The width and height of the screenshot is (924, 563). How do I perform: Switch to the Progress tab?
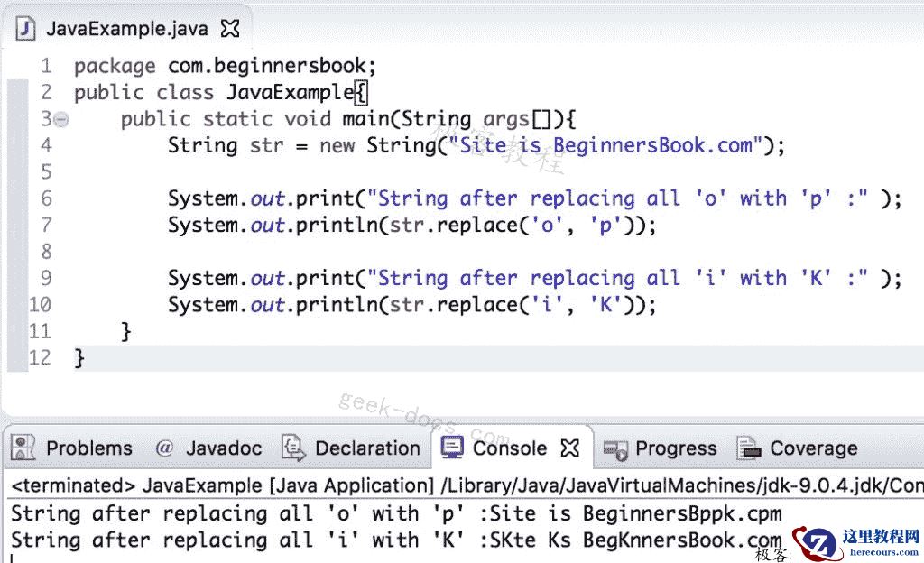click(676, 448)
